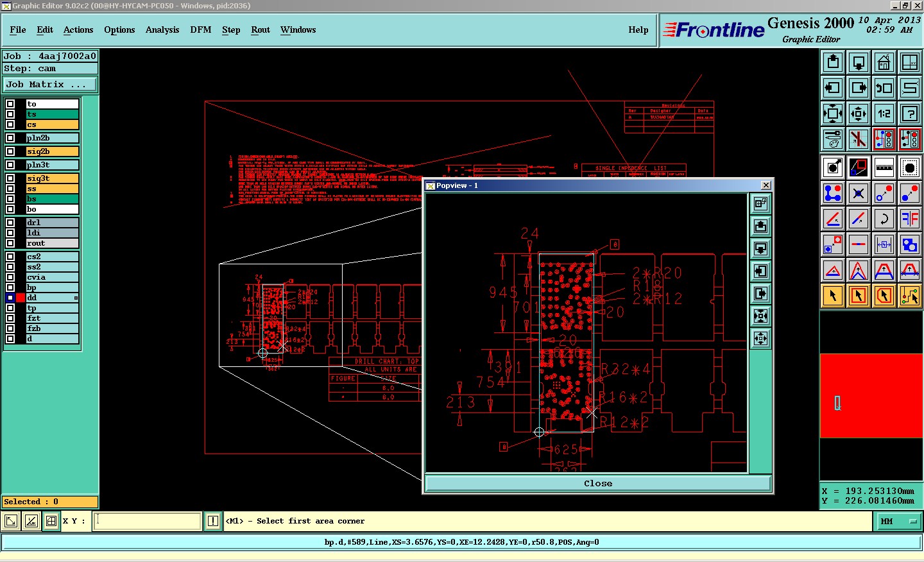This screenshot has width=924, height=562.
Task: Open the DFM menu
Action: tap(201, 30)
